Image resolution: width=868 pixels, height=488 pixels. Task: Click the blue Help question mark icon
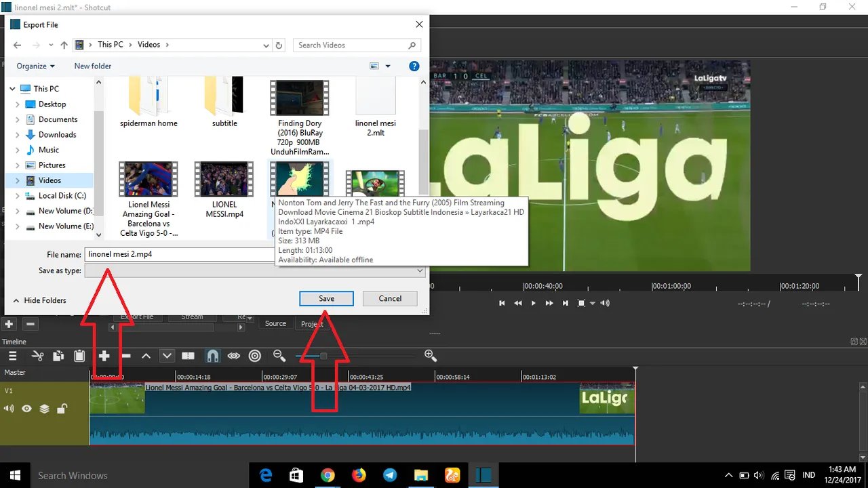pos(414,66)
